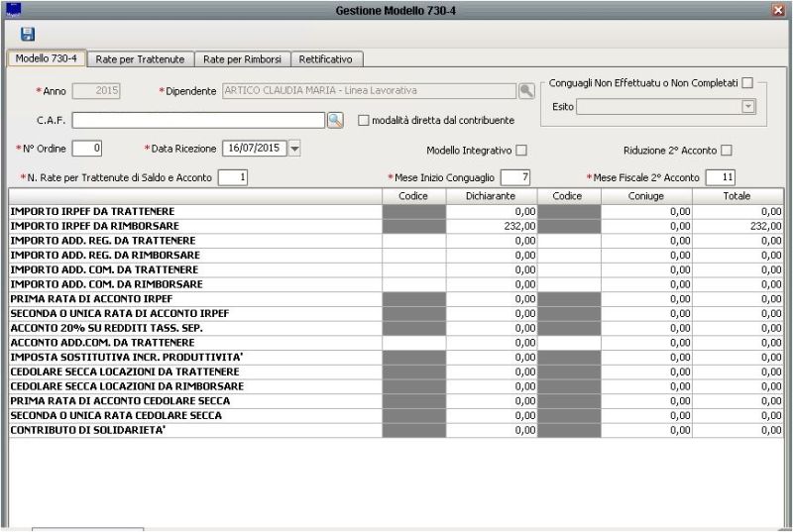Enable Conguagli Non Effettuati checkbox
The image size is (793, 532).
tap(748, 83)
